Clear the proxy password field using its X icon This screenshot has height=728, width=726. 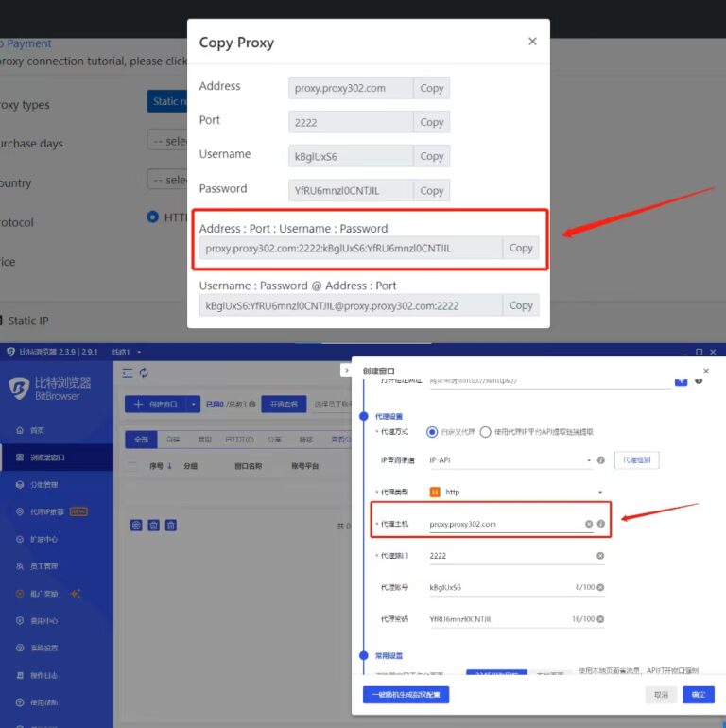pyautogui.click(x=600, y=619)
